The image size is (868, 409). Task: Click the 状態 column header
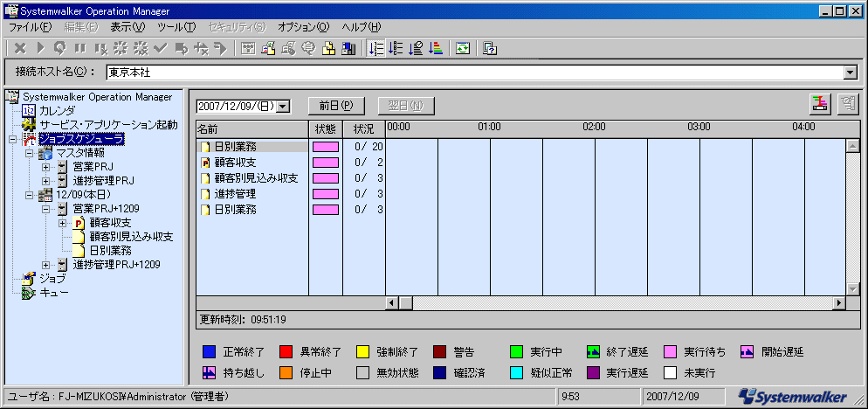[x=326, y=129]
